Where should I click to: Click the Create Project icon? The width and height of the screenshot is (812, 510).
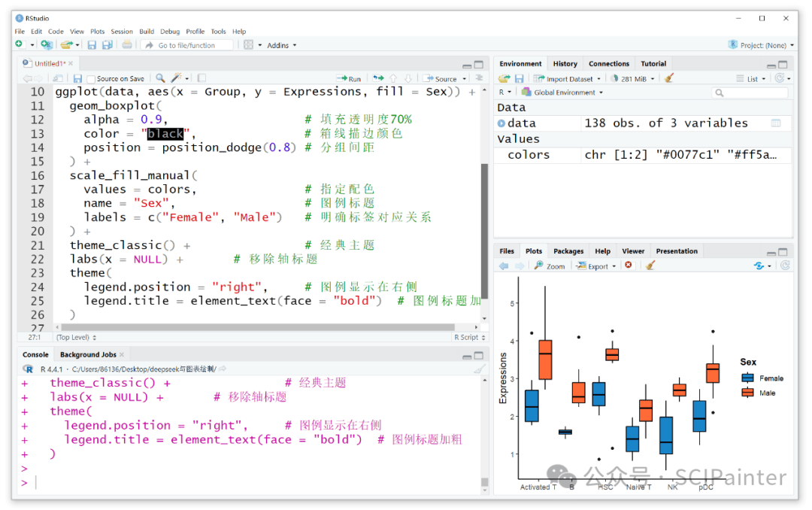(x=46, y=45)
